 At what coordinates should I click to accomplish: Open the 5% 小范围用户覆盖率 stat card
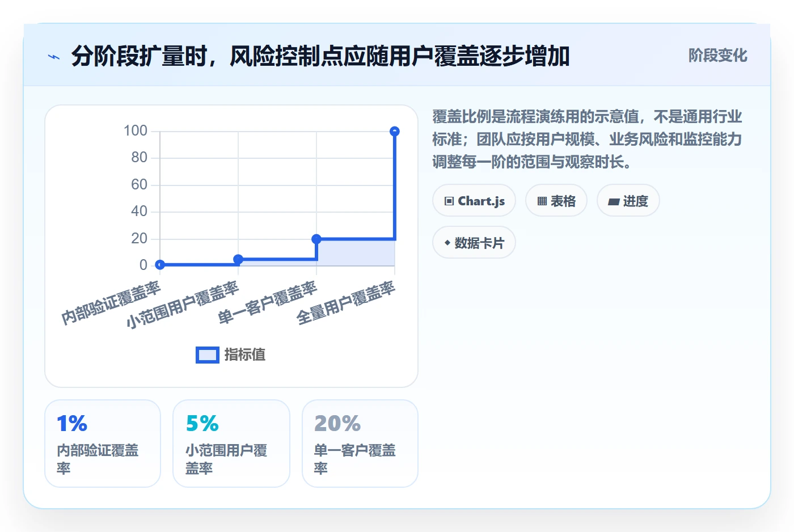coord(231,444)
